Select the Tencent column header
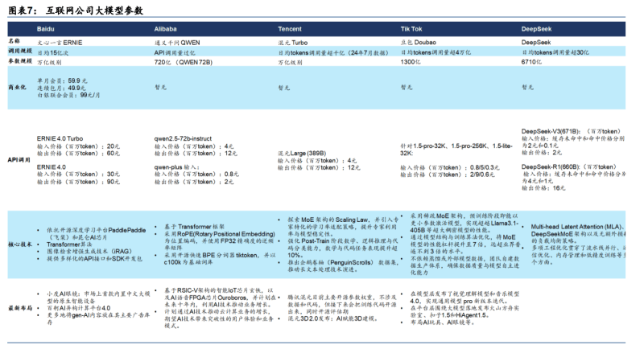 (x=290, y=29)
